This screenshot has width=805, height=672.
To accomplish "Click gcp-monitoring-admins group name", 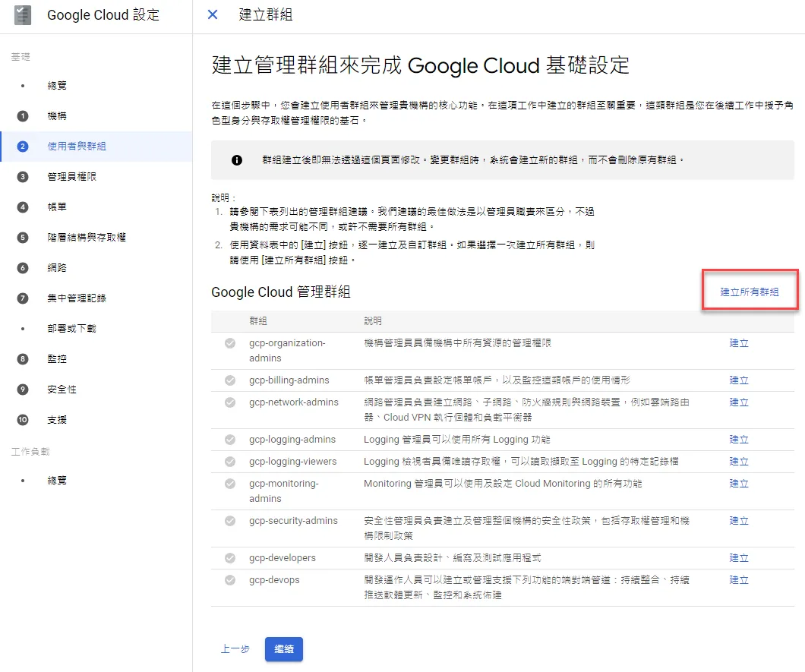I will [284, 491].
